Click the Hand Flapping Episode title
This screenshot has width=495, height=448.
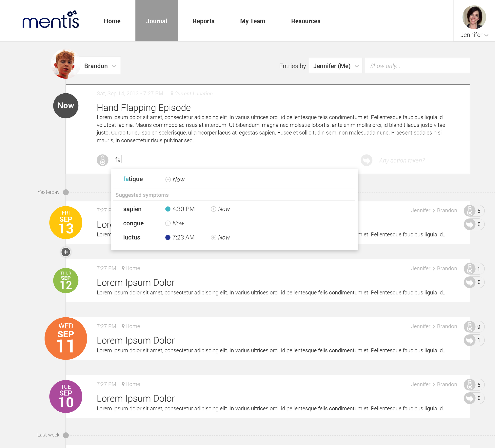144,107
